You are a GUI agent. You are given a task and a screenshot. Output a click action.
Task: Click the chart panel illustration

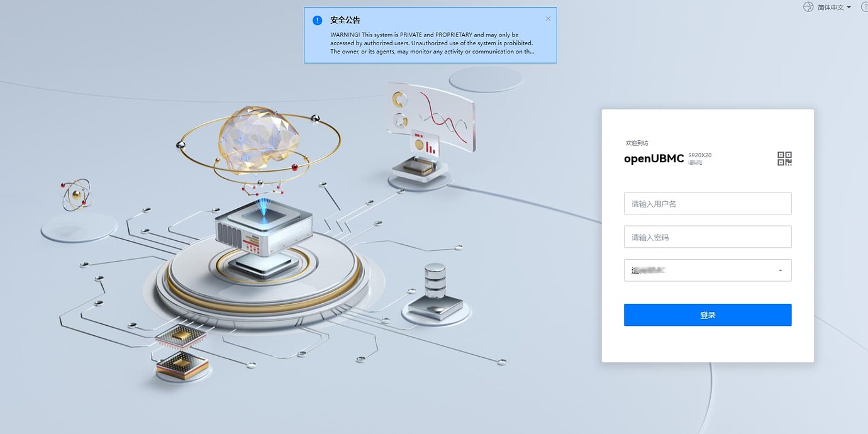point(431,119)
